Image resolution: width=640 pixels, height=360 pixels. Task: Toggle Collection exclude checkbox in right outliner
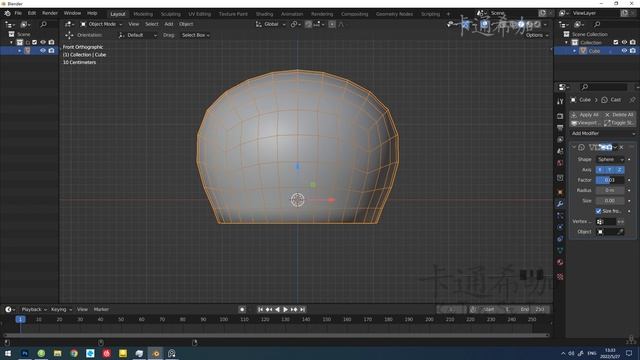point(616,42)
